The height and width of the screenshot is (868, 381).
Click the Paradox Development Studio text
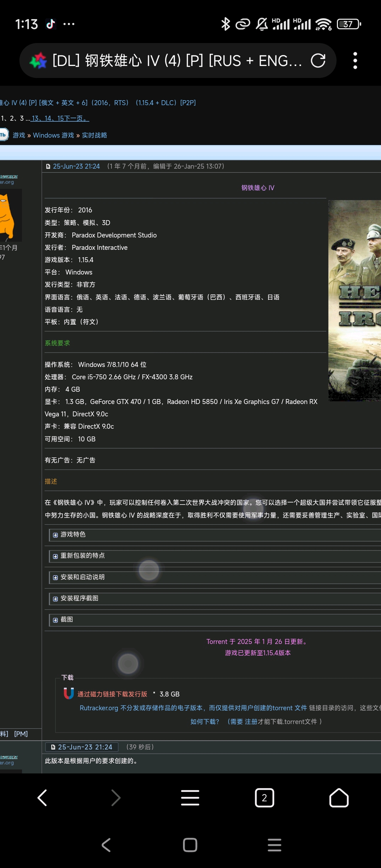click(114, 235)
